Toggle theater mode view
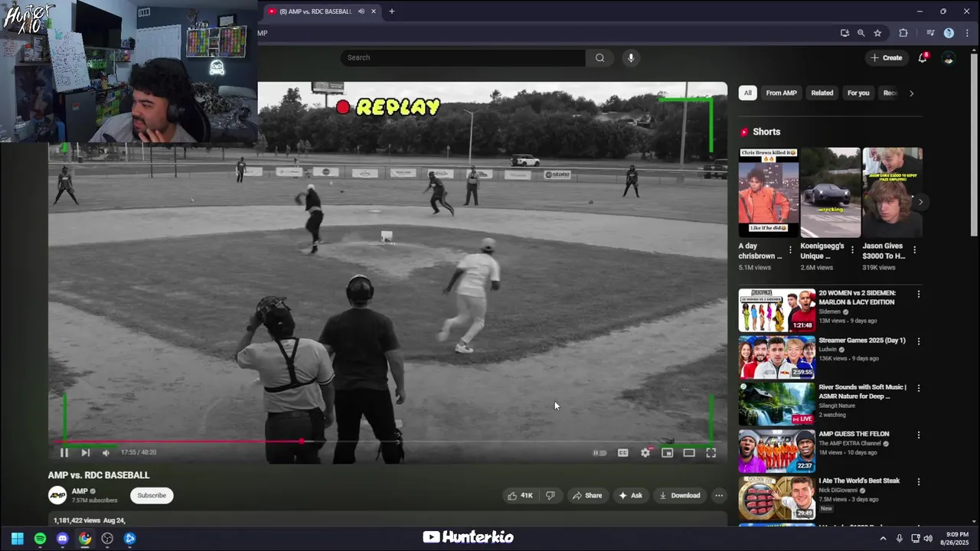This screenshot has width=980, height=551. [x=689, y=453]
